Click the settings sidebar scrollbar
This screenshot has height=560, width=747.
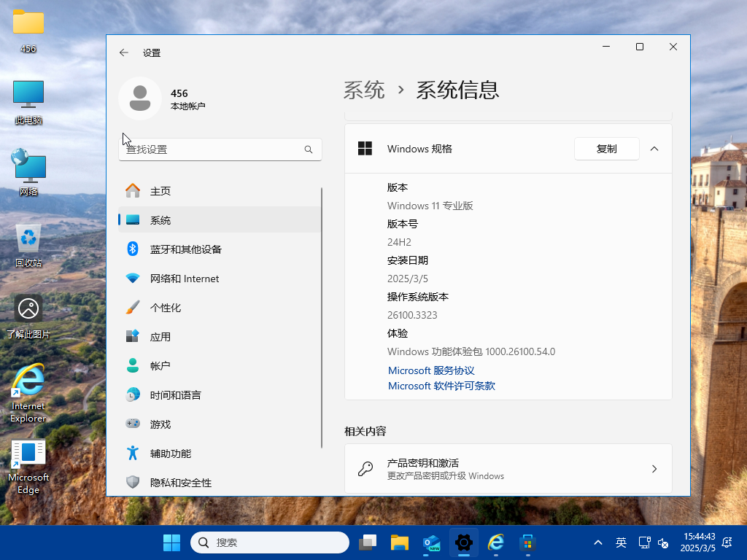(x=322, y=318)
